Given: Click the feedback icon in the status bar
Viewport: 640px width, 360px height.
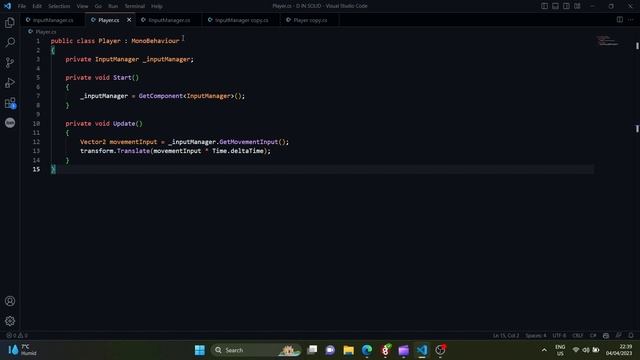Looking at the screenshot, I should [x=618, y=336].
